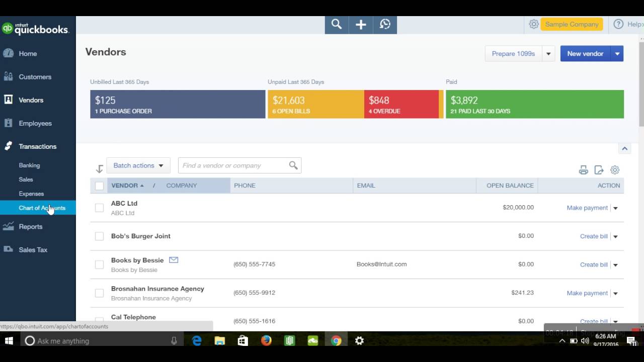The image size is (644, 362).
Task: Filter by the red $848 overdue bar
Action: [x=401, y=104]
